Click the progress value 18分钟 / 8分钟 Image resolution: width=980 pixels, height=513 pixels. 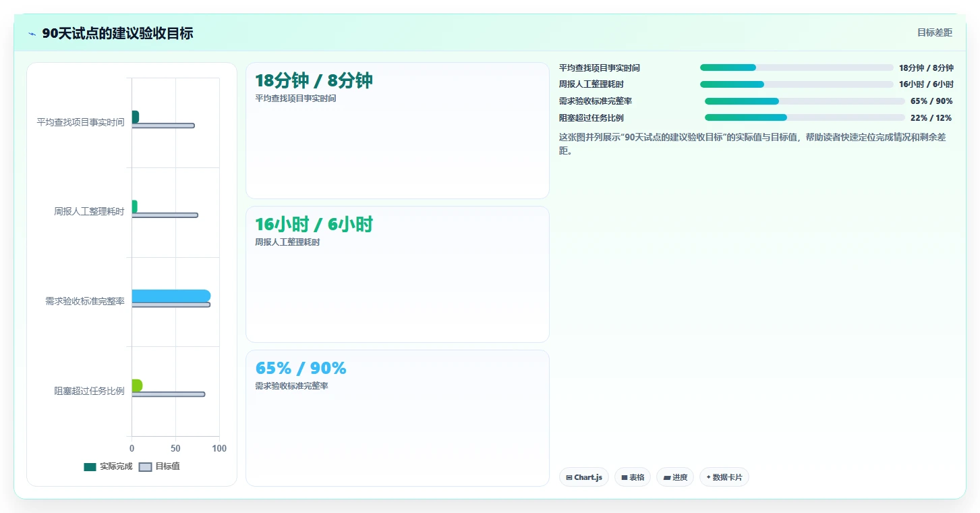tap(926, 68)
